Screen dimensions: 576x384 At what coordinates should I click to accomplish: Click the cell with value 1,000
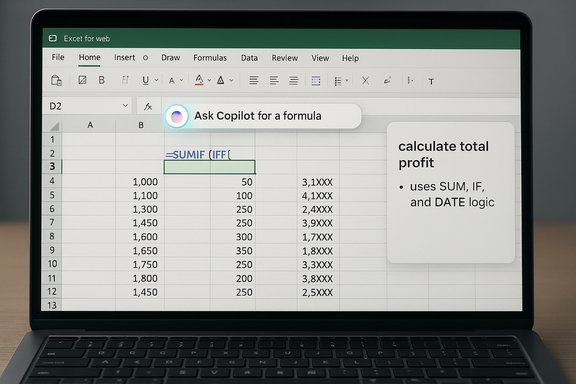click(140, 182)
